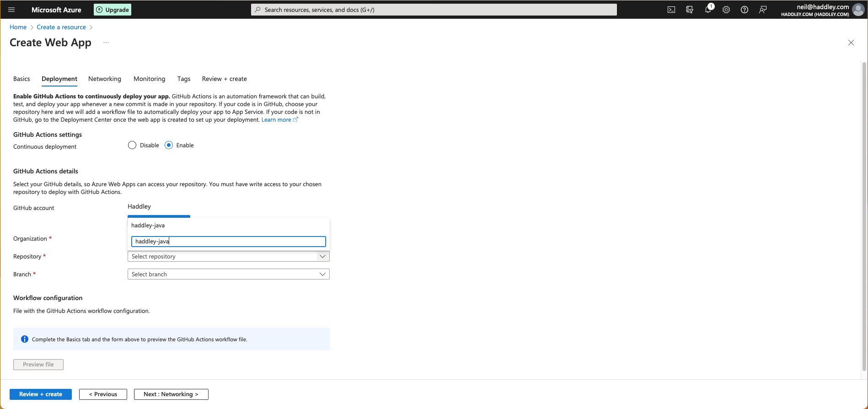Select Enable for continuous deployment
The image size is (868, 409).
point(169,145)
